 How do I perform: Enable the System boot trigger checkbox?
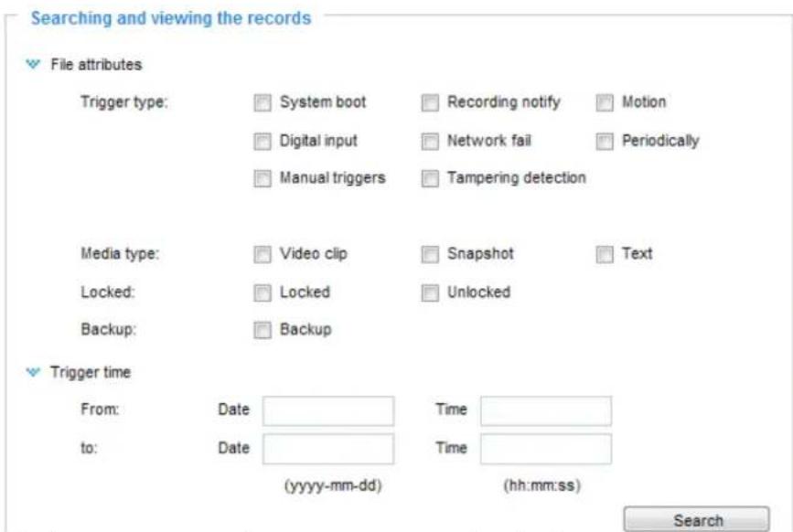263,102
